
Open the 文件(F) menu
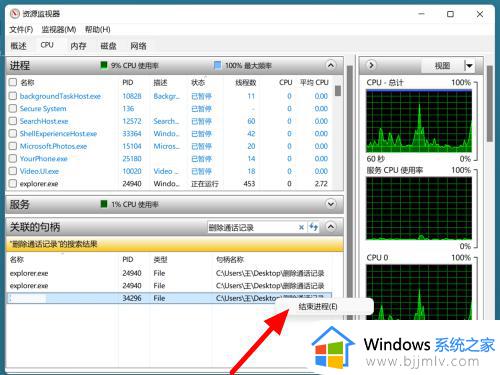point(21,30)
